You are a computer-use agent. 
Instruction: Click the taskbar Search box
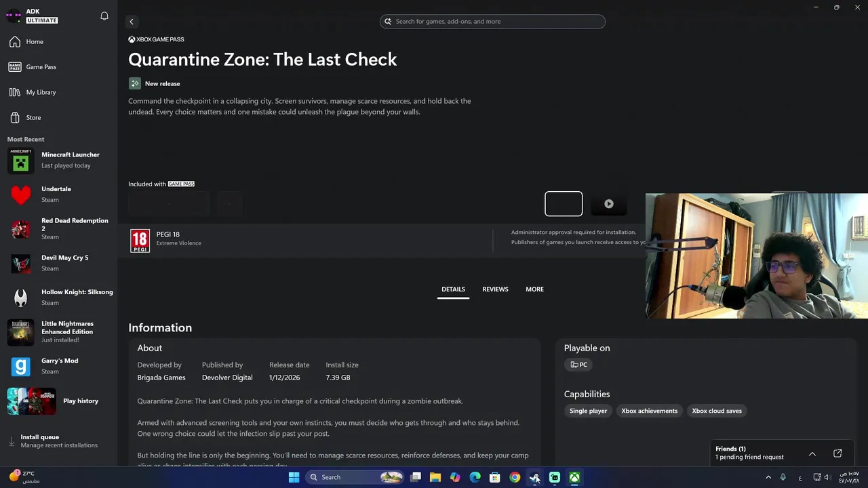(x=355, y=477)
